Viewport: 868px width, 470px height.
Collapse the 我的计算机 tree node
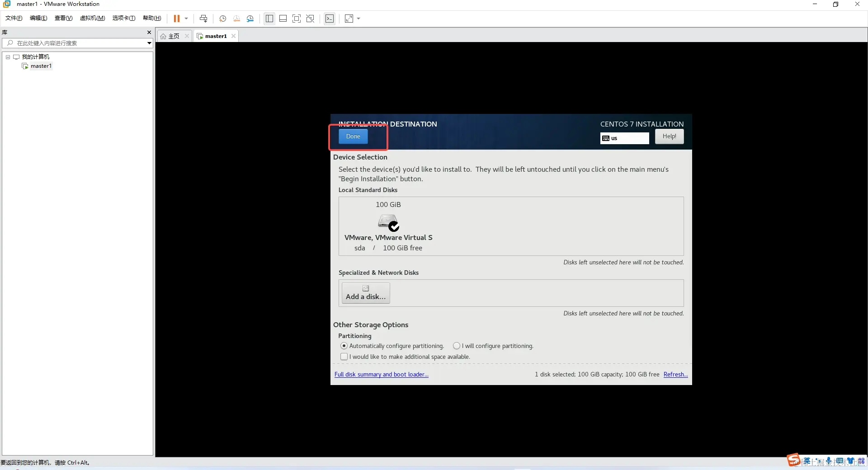[x=8, y=57]
